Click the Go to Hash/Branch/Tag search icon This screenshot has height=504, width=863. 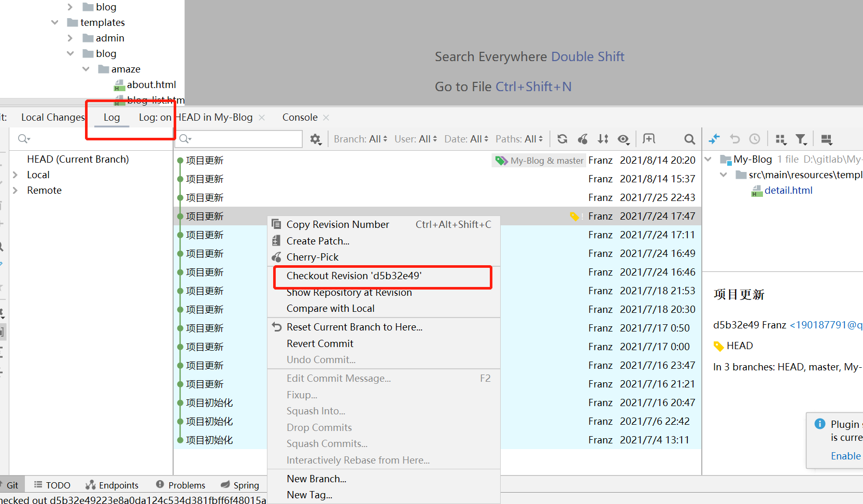point(689,139)
